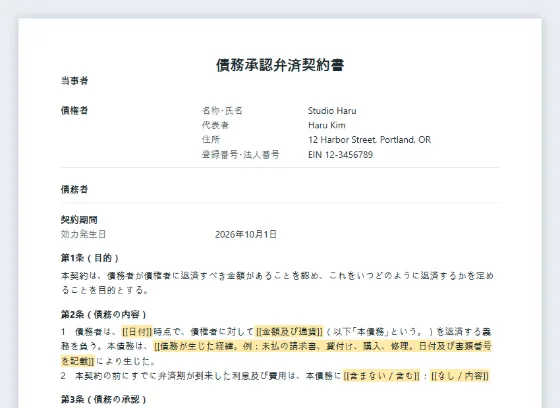Screen dimensions: 560x408
Task: Click the 第1条（目的）heading
Action: pyautogui.click(x=89, y=258)
